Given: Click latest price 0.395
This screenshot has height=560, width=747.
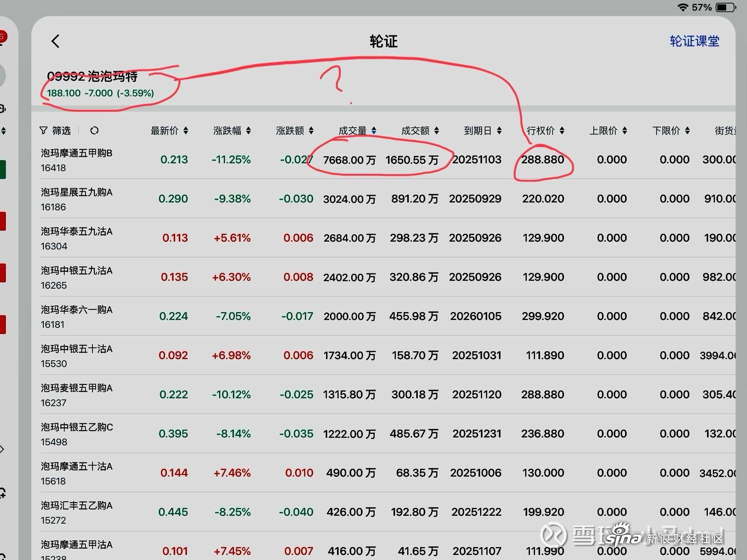Looking at the screenshot, I should [x=173, y=434].
